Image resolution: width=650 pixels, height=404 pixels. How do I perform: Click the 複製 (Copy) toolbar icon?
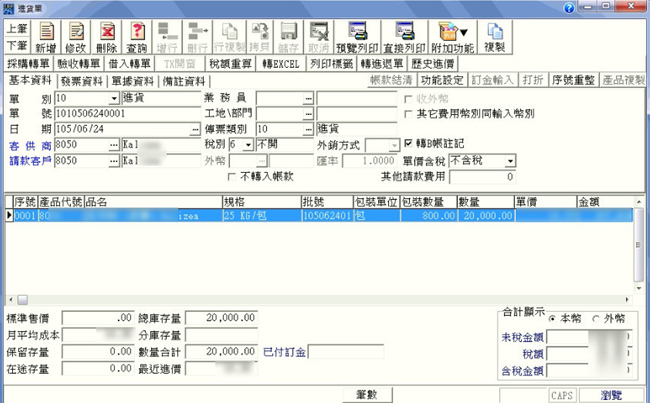[x=493, y=37]
